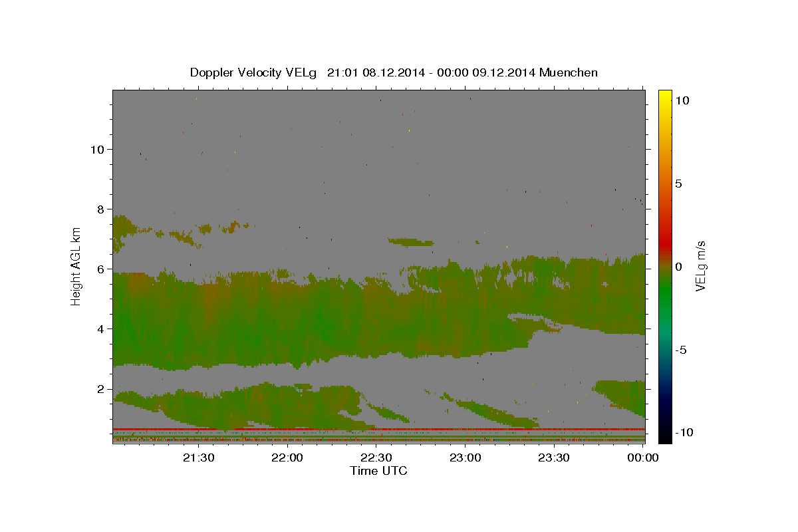This screenshot has width=798, height=532.
Task: Click the colorbar value 10 label
Action: click(682, 100)
